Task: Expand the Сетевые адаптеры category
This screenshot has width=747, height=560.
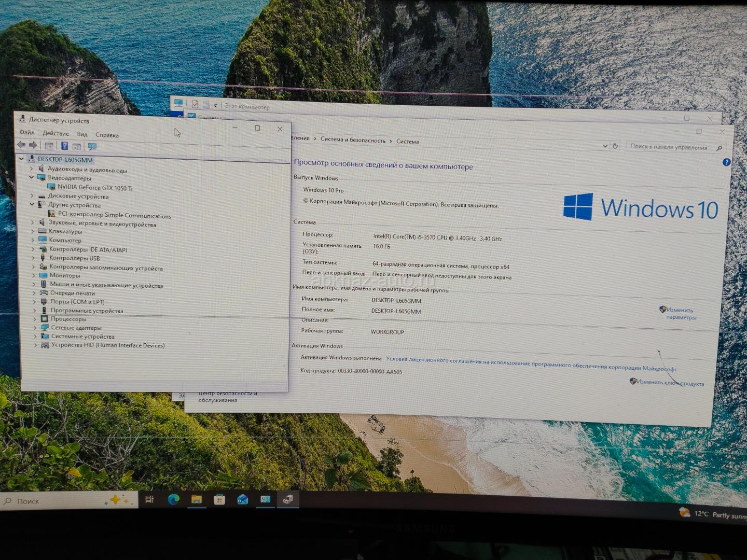Action: pos(35,328)
